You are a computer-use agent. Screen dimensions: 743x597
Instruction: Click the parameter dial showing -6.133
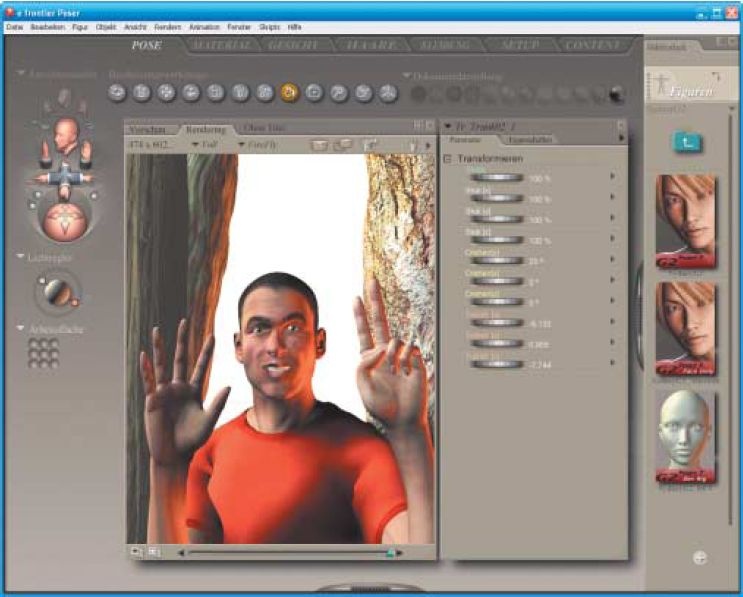[497, 323]
